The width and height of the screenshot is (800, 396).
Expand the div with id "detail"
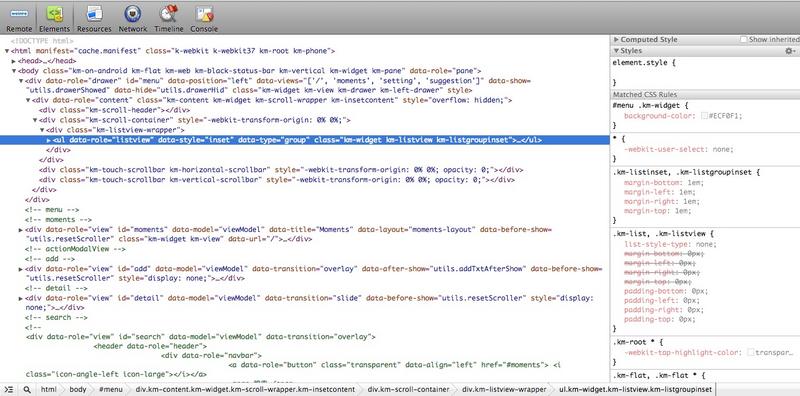point(21,298)
